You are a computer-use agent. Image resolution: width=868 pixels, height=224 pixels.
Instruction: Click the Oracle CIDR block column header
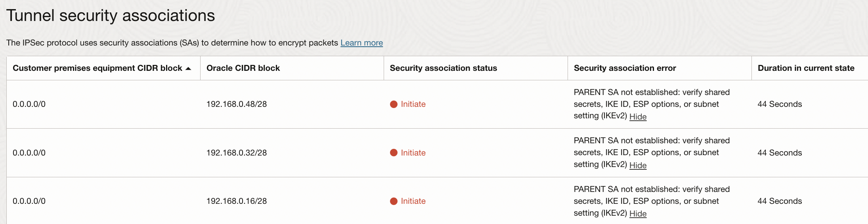click(243, 68)
